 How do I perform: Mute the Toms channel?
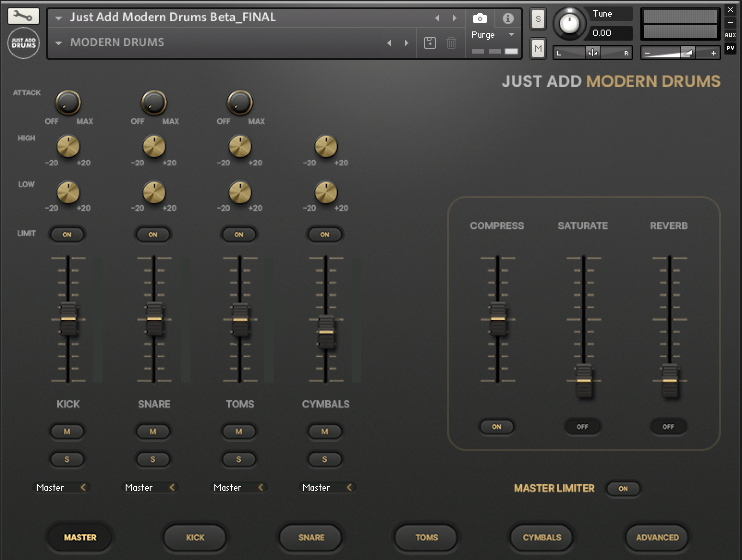click(x=239, y=432)
